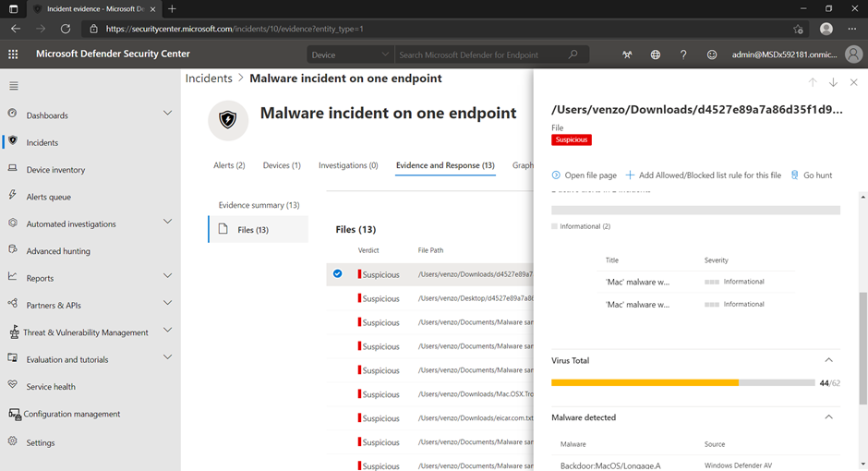Uncheck the selected Downloads/d4527e89 file row
Screen dimensions: 868x471
(x=337, y=273)
